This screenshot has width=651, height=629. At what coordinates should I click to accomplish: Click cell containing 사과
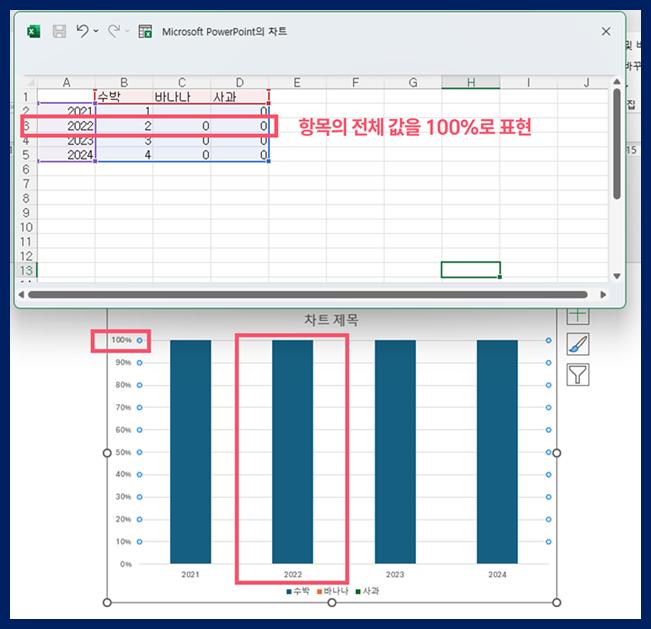coord(240,97)
